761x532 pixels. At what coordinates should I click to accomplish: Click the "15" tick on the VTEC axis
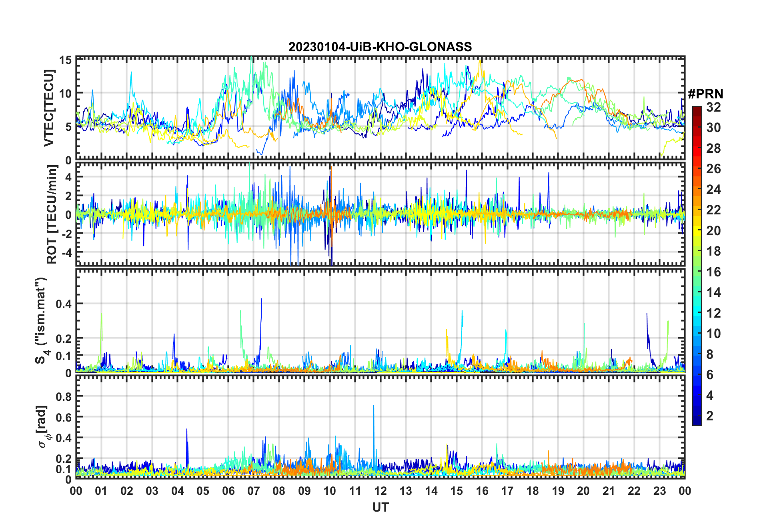[x=66, y=60]
